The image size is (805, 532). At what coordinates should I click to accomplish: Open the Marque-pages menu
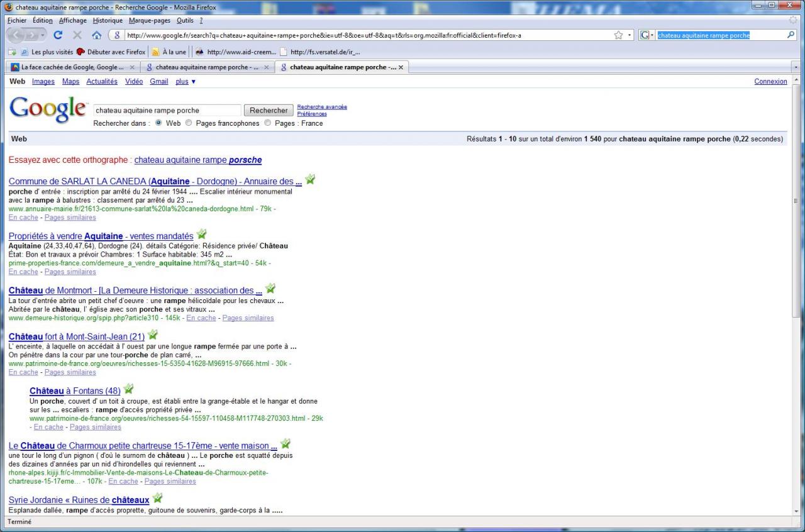pos(150,20)
